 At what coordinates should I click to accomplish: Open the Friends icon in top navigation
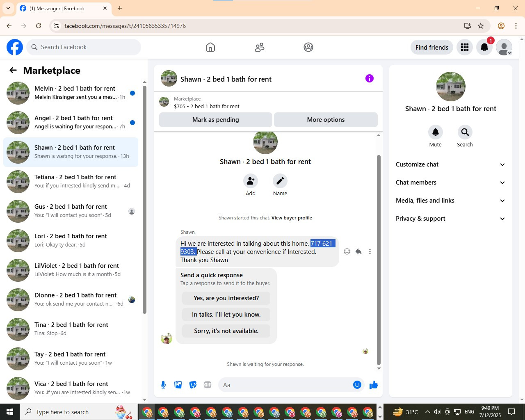(x=260, y=47)
